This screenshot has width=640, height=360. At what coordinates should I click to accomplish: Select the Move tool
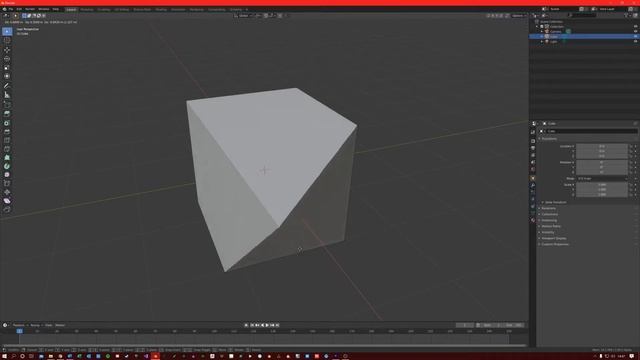click(x=7, y=50)
